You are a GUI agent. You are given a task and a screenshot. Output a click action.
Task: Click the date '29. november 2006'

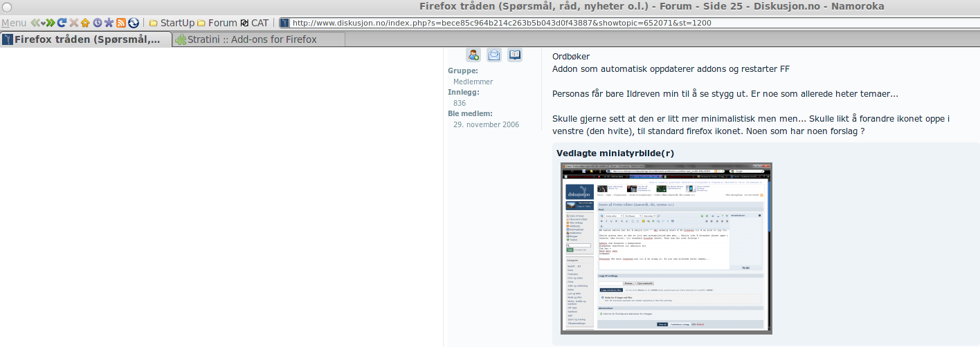[x=486, y=124]
